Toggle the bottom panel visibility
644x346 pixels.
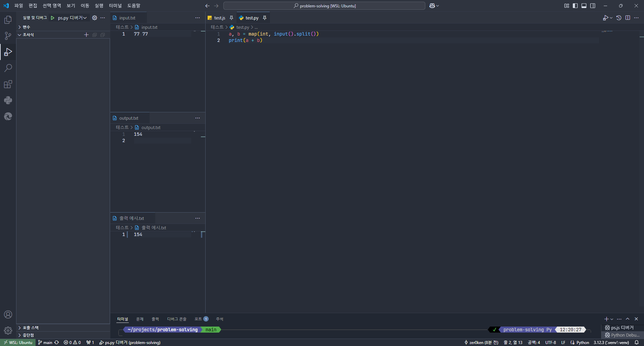click(x=584, y=6)
